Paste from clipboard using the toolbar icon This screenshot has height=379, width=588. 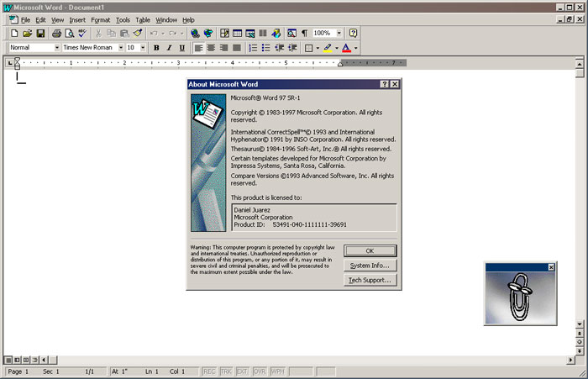pos(124,34)
